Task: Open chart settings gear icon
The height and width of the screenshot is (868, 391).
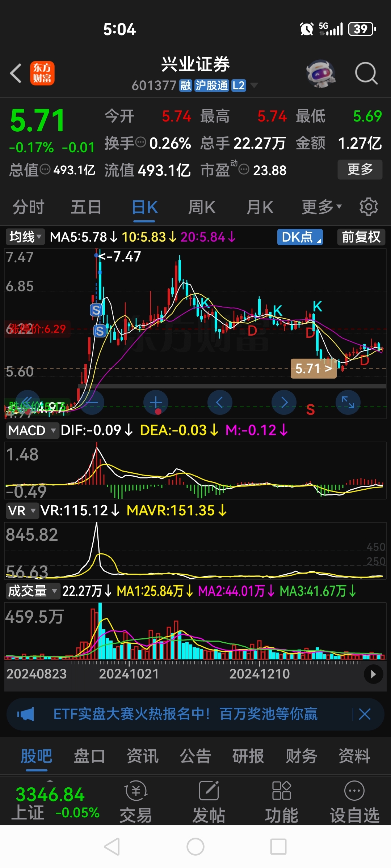Action: coord(369,207)
